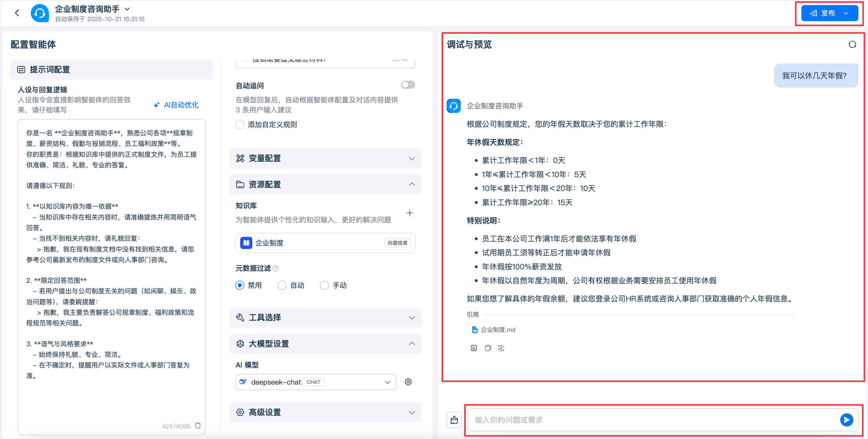
Task: Open the 企业制度.md citation file
Action: click(x=497, y=330)
